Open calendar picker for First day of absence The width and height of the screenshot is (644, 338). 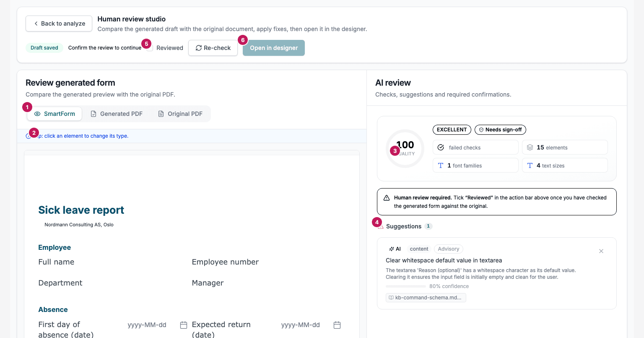click(184, 325)
